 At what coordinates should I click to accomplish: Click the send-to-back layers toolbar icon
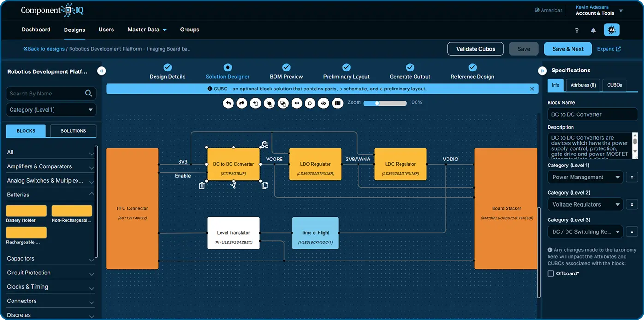tap(283, 103)
